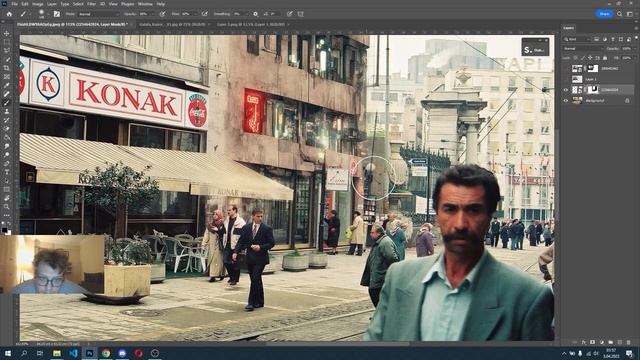This screenshot has width=640, height=360.
Task: Open the layer Kind filter dropdown
Action: (577, 39)
